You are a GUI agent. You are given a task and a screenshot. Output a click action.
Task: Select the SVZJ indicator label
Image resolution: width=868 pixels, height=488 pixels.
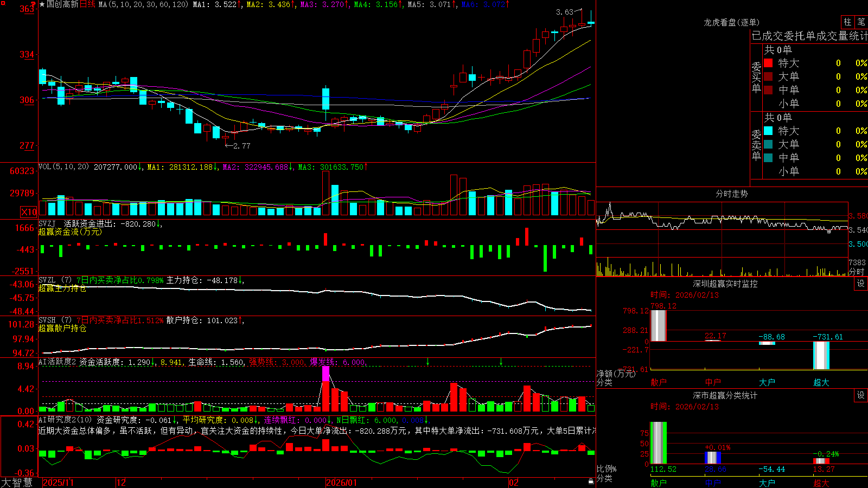47,223
